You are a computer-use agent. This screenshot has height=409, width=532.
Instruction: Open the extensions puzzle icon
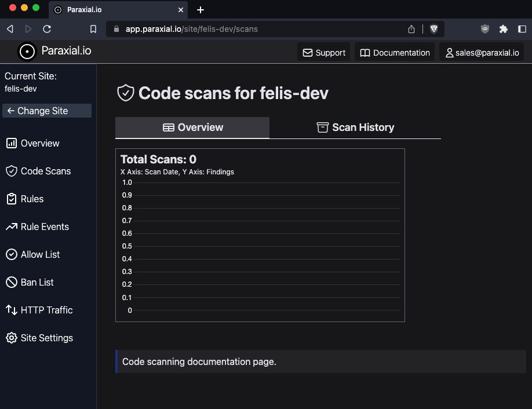[504, 29]
